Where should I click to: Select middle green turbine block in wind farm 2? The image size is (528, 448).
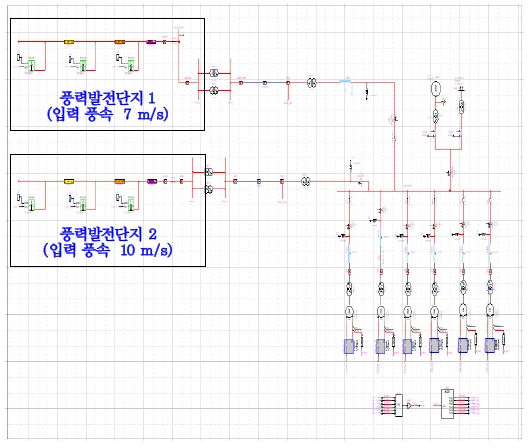[x=83, y=205]
